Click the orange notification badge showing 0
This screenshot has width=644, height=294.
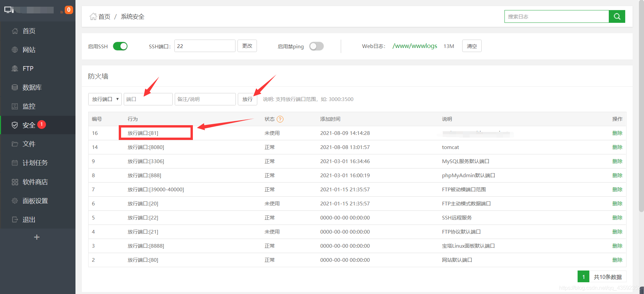69,10
